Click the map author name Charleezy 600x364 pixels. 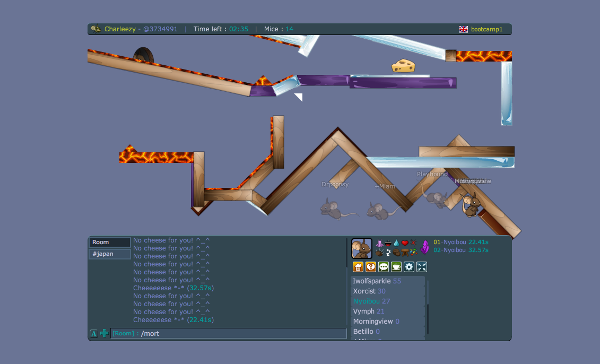120,29
